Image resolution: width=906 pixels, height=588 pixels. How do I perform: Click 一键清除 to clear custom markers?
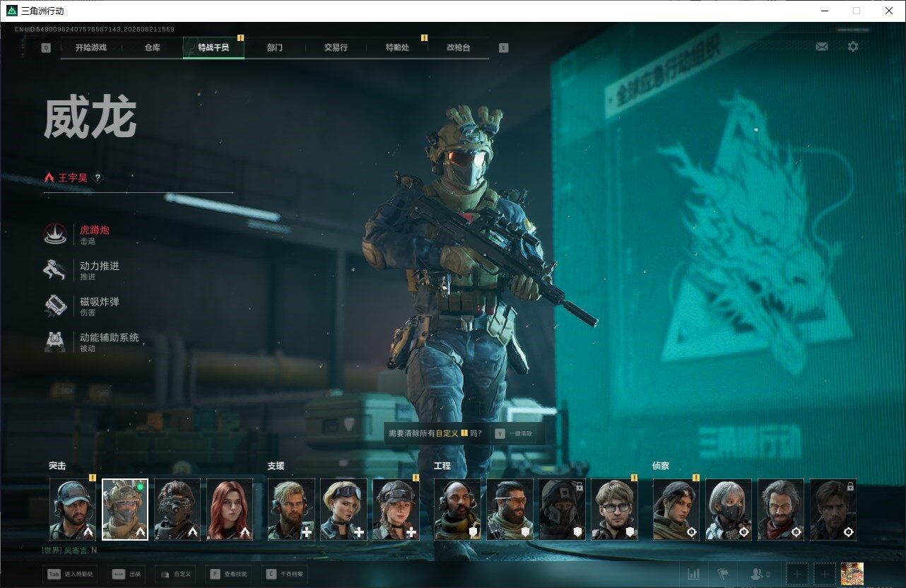coord(515,433)
